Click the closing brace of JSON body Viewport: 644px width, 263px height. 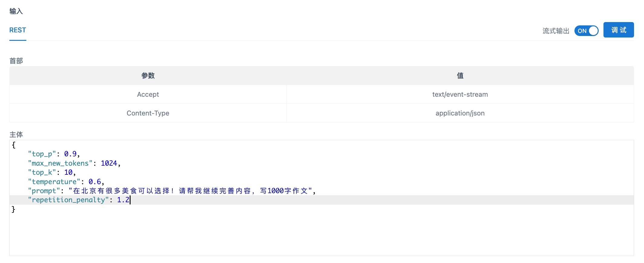coord(13,209)
